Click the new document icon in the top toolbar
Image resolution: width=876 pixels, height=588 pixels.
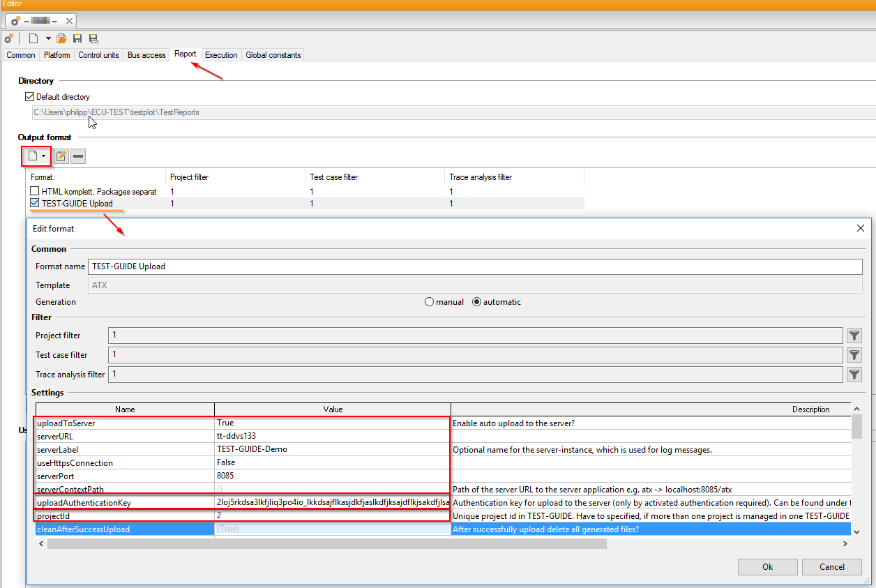pos(33,38)
